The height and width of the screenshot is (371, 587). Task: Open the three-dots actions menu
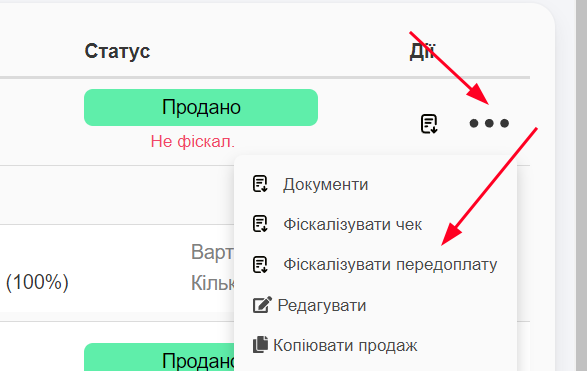(489, 123)
